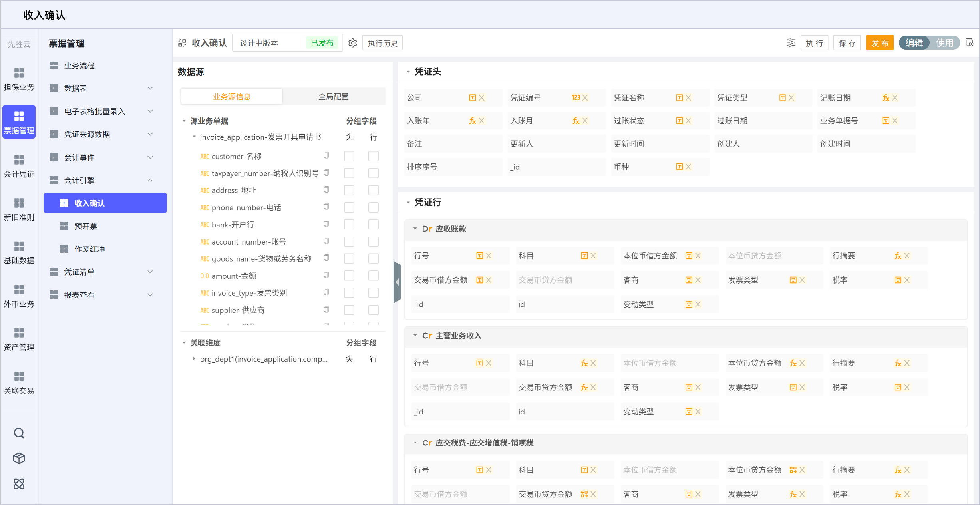Switch to the 全局配置 tab
This screenshot has width=980, height=505.
333,97
